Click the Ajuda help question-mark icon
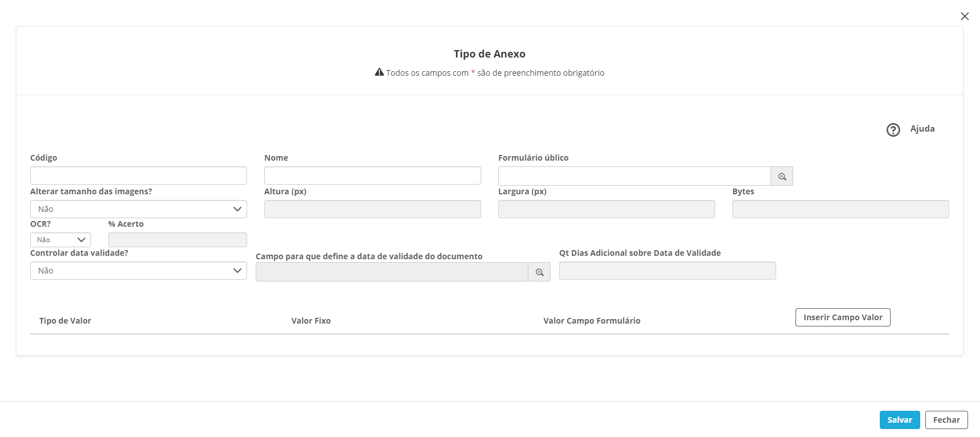 (893, 130)
